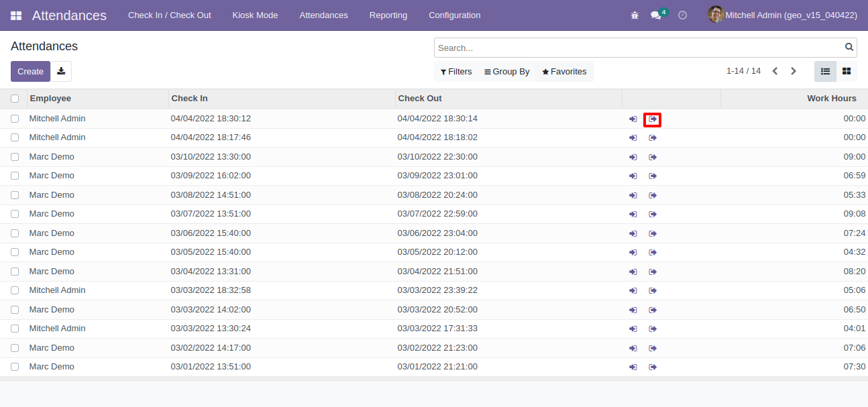Open the debug bug icon menu
The width and height of the screenshot is (868, 407).
coord(635,15)
